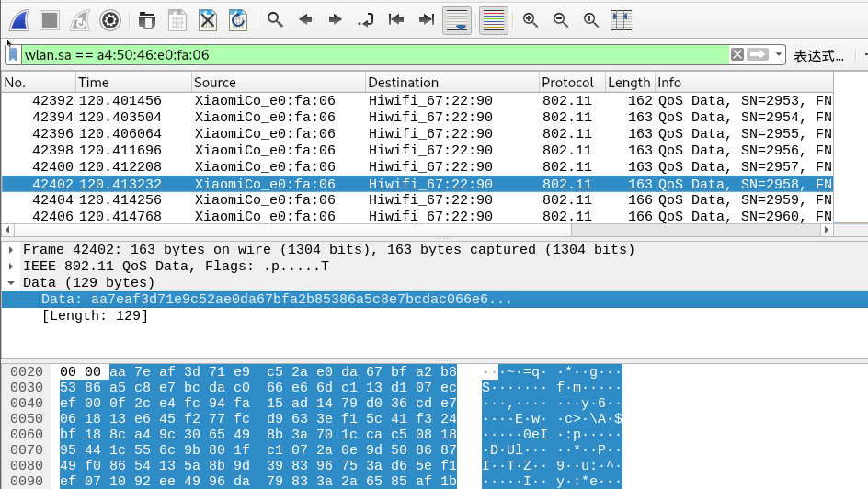Reload the capture file

pos(238,20)
